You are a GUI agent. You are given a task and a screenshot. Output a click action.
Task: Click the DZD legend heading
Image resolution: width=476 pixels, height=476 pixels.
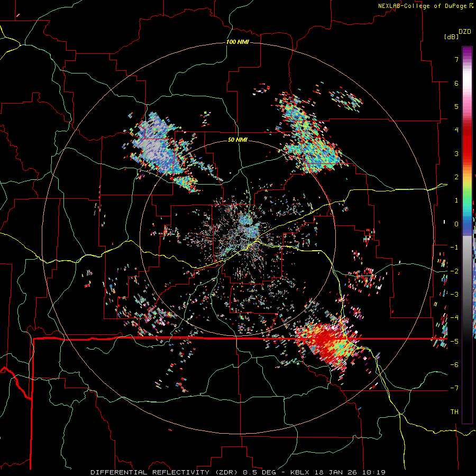(465, 32)
